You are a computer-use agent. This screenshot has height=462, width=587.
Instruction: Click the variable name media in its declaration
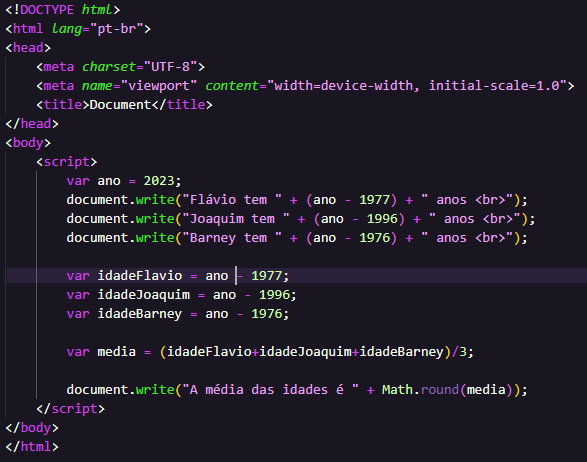pos(116,352)
